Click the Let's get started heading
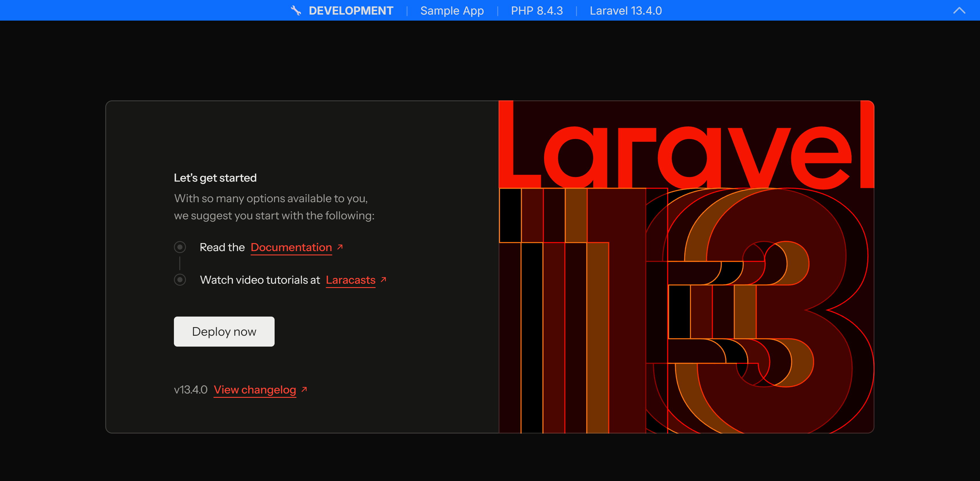Viewport: 980px width, 481px height. 215,178
